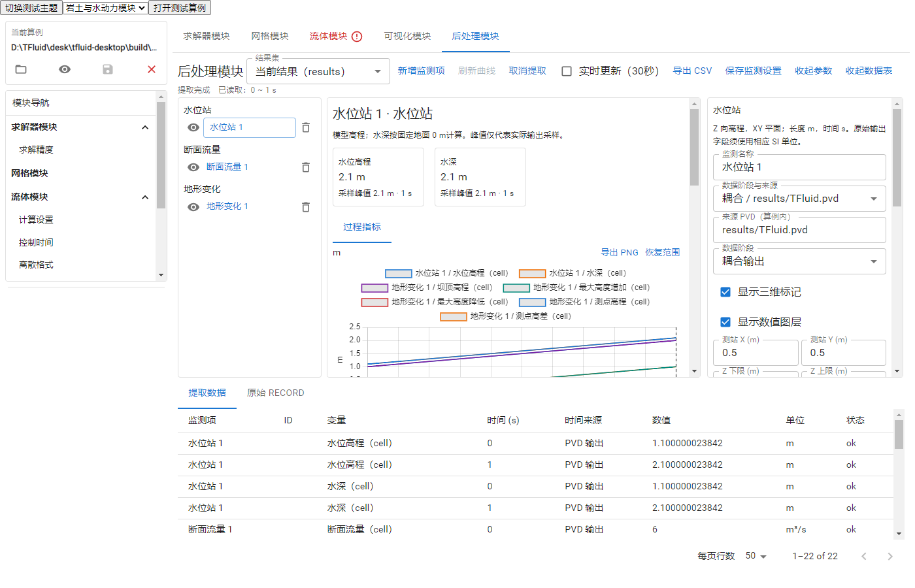Click 收起数据表 button
This screenshot has width=915, height=588.
[x=869, y=71]
